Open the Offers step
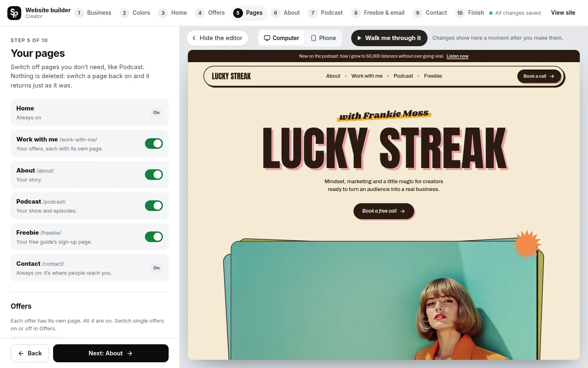588x368 pixels. (210, 13)
